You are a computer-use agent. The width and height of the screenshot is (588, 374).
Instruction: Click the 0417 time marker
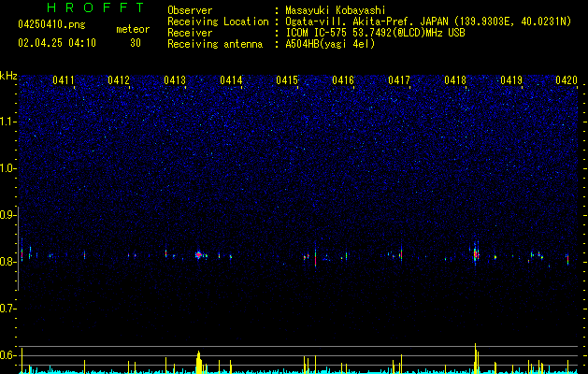tap(399, 80)
